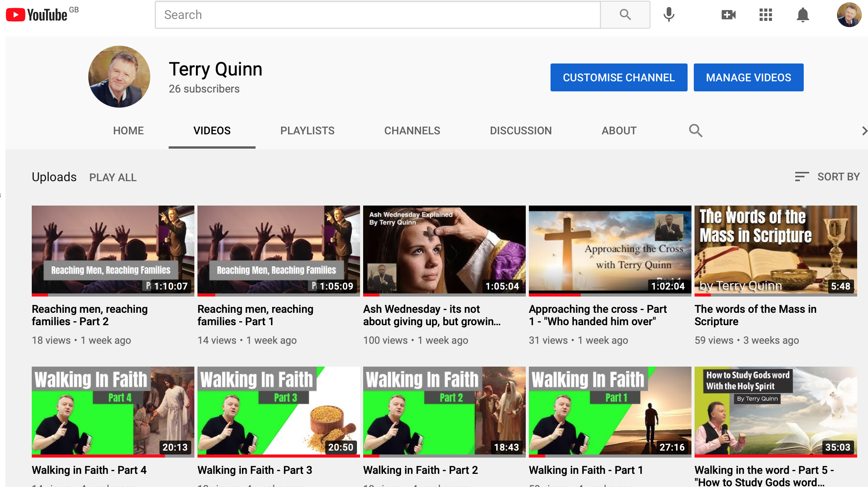The width and height of the screenshot is (868, 487).
Task: Open the Sort By dropdown
Action: 838,177
